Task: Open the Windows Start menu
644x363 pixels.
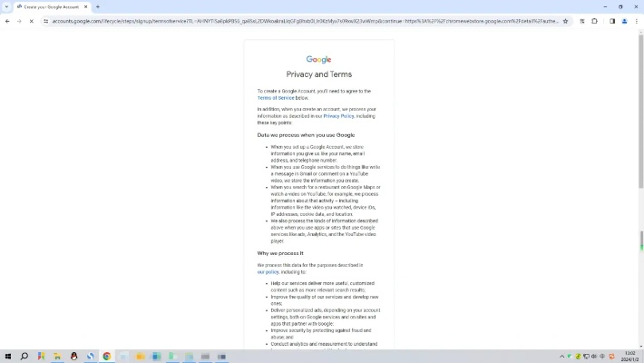Action: point(7,357)
